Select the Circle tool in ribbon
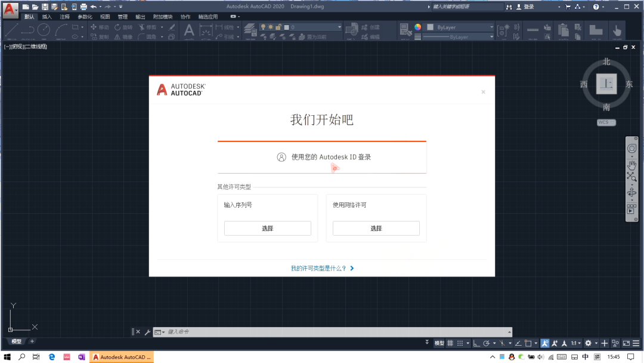 point(44,30)
